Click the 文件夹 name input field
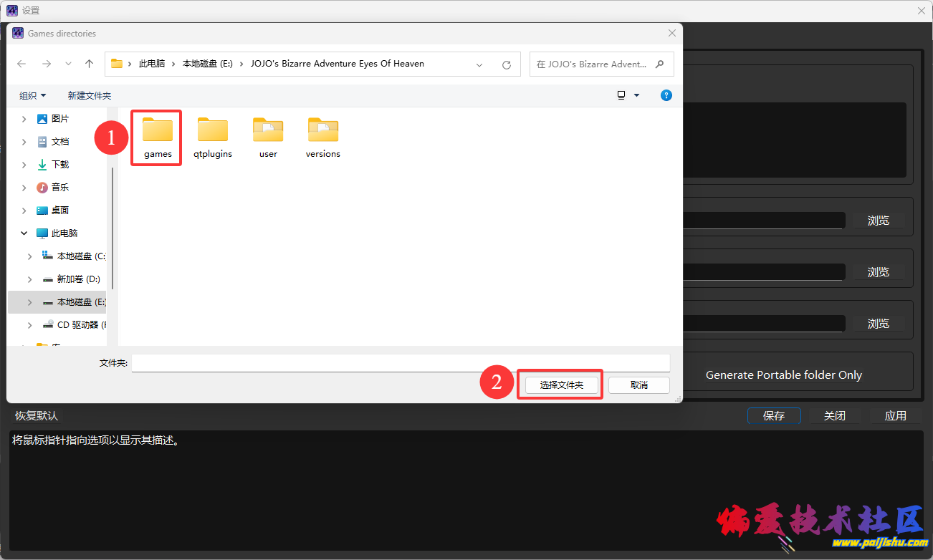933x560 pixels. pyautogui.click(x=400, y=363)
